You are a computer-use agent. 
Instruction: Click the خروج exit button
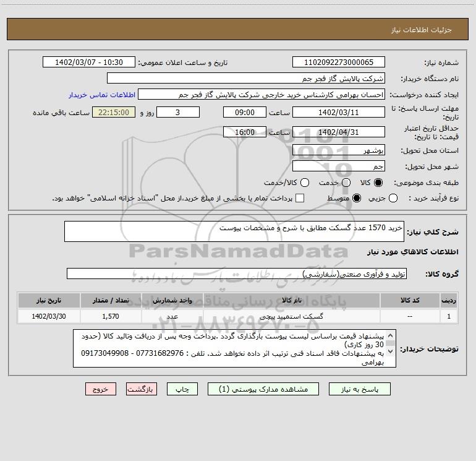pyautogui.click(x=101, y=389)
